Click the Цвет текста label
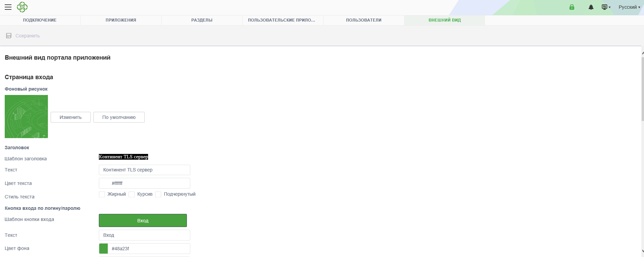The height and width of the screenshot is (257, 644). click(18, 183)
